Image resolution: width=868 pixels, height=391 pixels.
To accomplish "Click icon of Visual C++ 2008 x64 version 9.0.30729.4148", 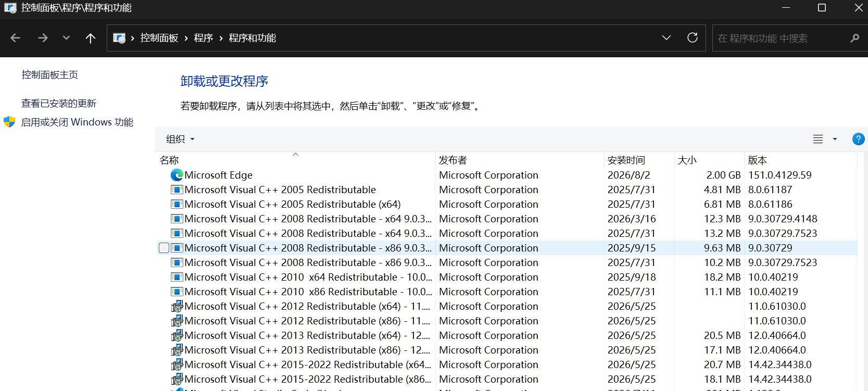I will click(x=177, y=219).
